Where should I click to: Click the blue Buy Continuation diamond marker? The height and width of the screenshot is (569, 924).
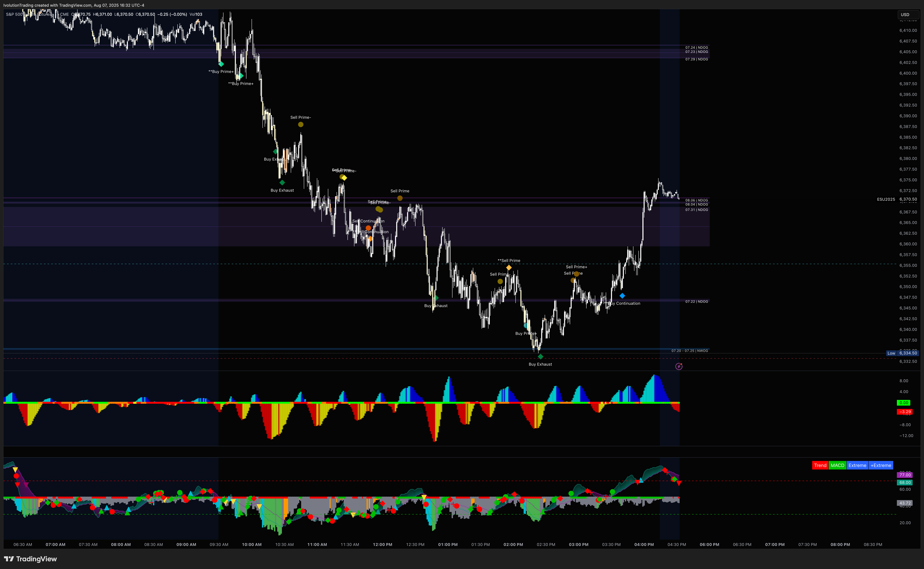coord(622,296)
